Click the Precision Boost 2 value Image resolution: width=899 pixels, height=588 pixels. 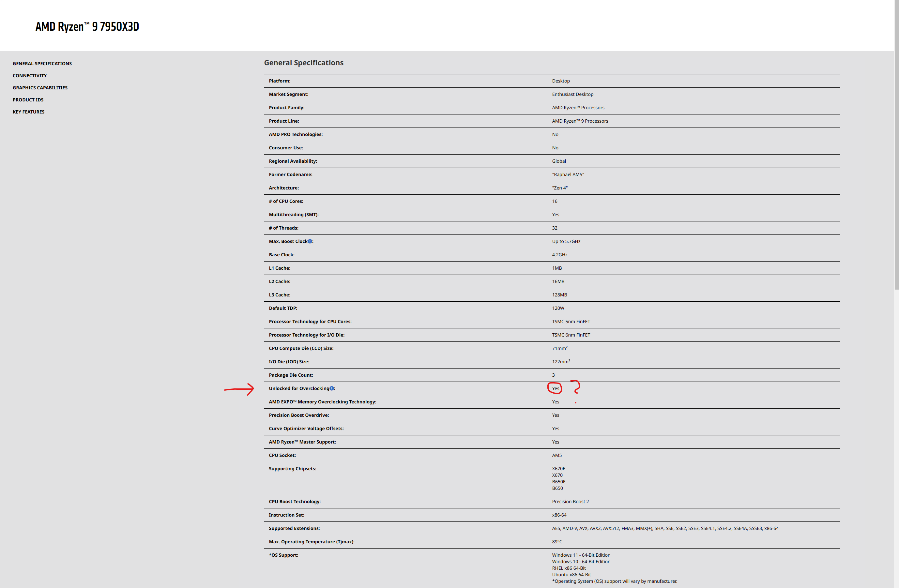click(571, 502)
